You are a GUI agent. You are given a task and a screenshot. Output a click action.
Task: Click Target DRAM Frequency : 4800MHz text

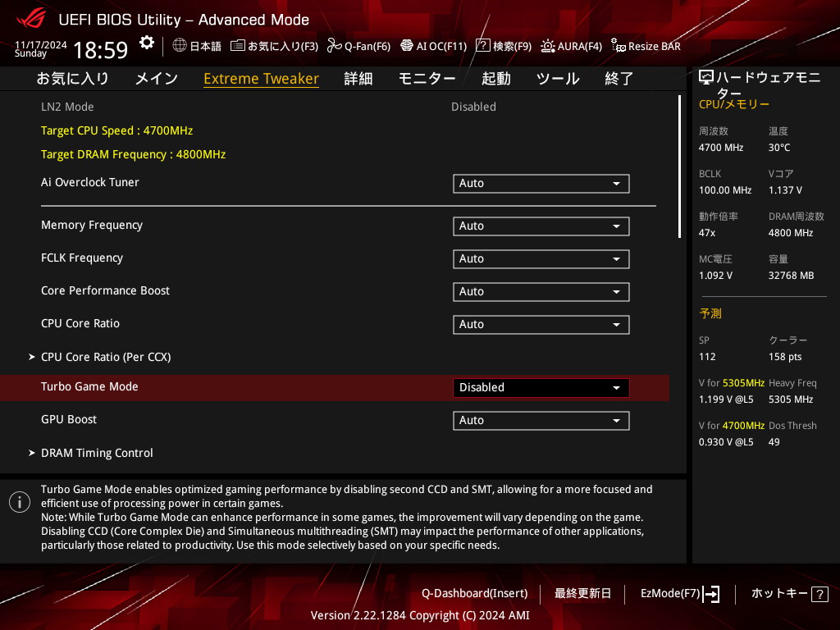pos(134,154)
